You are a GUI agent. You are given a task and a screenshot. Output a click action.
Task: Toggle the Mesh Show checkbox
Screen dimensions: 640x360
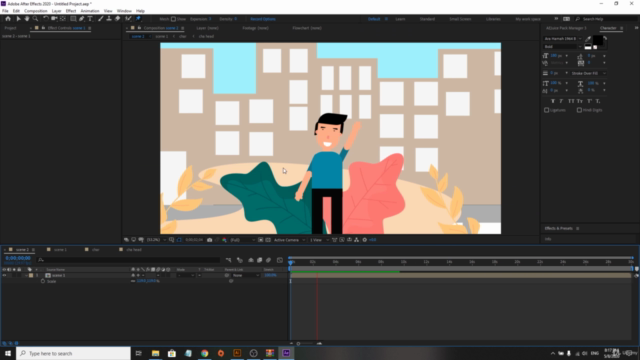[x=173, y=19]
